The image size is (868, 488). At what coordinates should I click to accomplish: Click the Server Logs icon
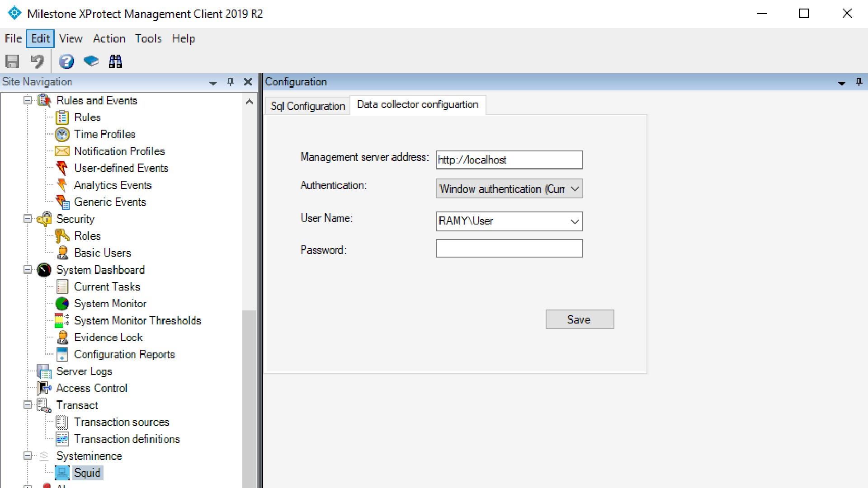point(44,371)
